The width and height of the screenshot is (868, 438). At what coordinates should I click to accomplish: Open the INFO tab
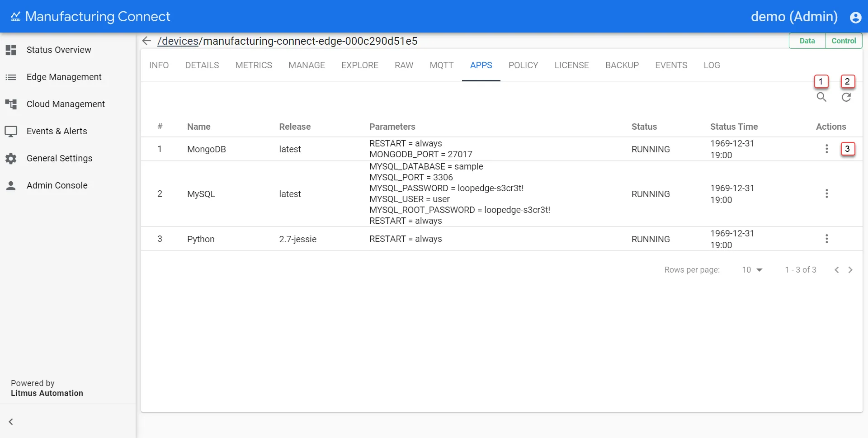pyautogui.click(x=159, y=66)
